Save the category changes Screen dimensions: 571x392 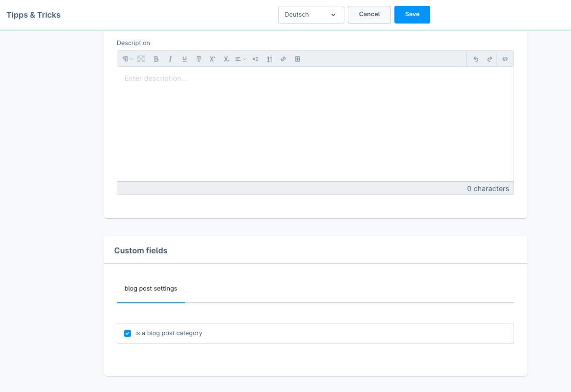pos(412,15)
